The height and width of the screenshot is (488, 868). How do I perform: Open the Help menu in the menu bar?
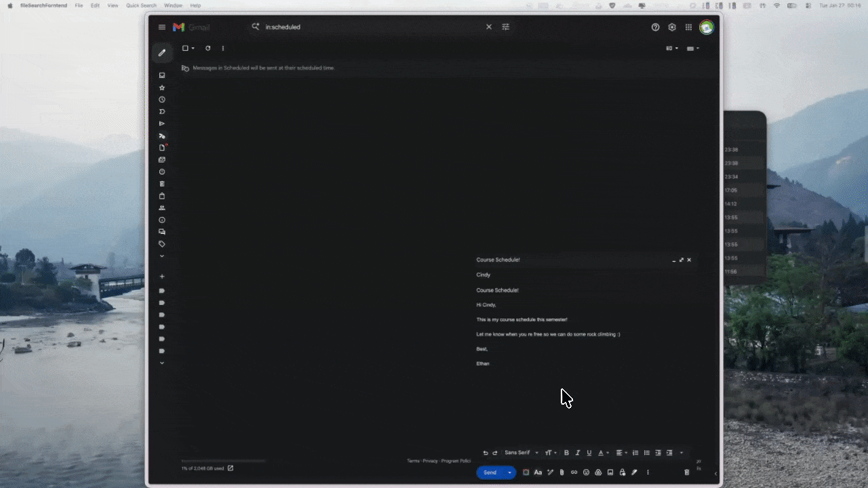pyautogui.click(x=195, y=5)
